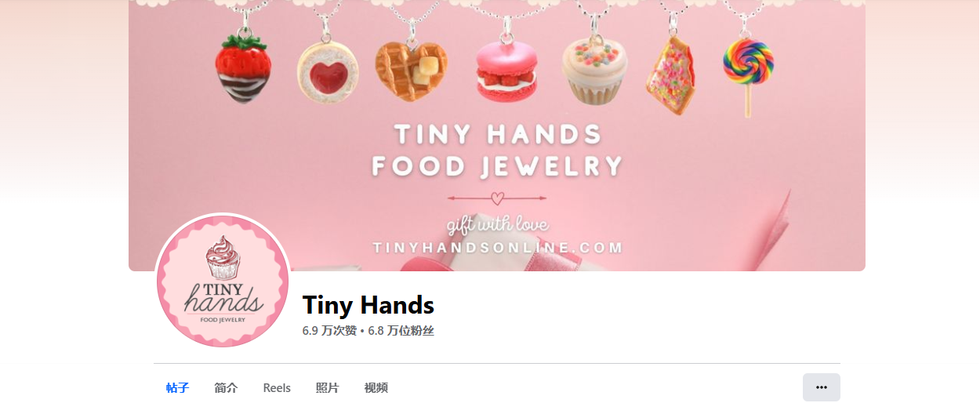
Task: Go to the 照片 tab
Action: point(327,387)
